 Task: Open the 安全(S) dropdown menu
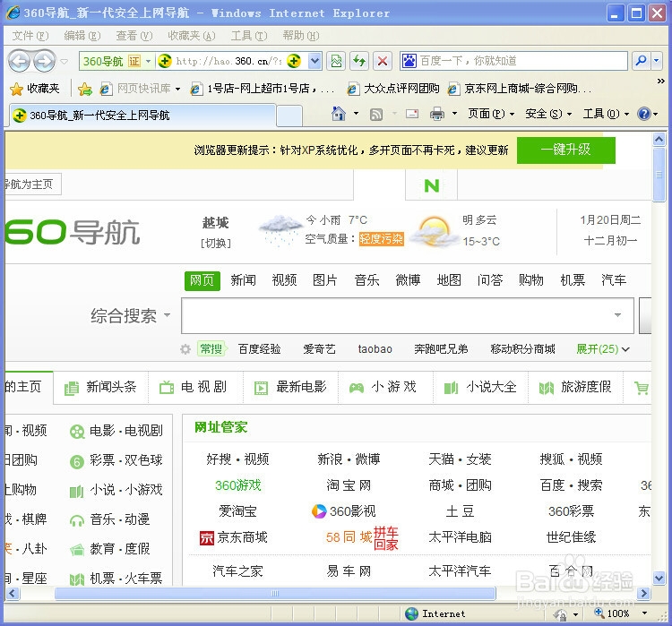[x=548, y=114]
